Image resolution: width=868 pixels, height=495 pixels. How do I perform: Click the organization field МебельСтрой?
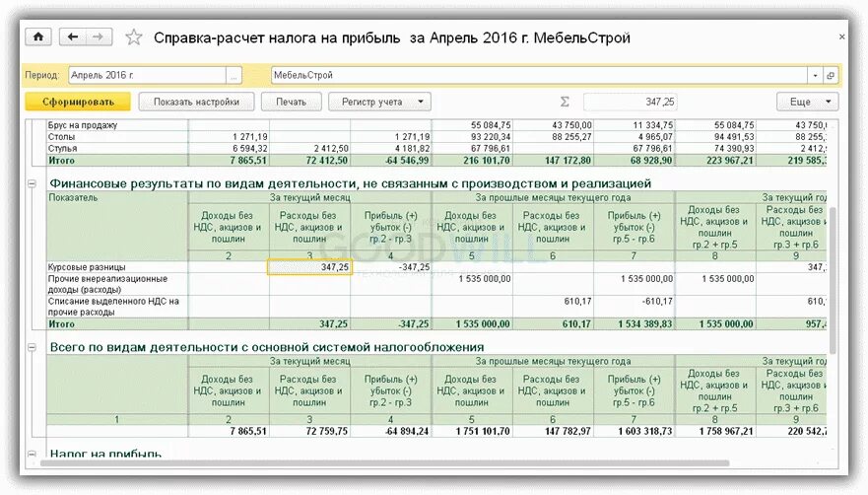(x=539, y=75)
